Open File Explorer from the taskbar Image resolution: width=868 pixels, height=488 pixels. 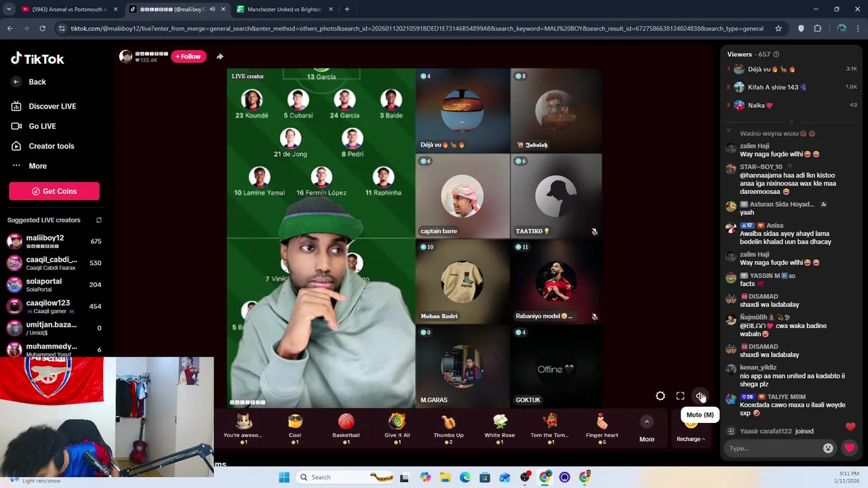(445, 477)
